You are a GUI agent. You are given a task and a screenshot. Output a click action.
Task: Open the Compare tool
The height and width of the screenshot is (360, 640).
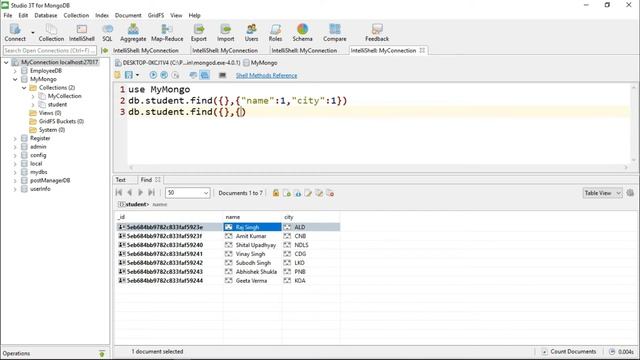pyautogui.click(x=335, y=32)
